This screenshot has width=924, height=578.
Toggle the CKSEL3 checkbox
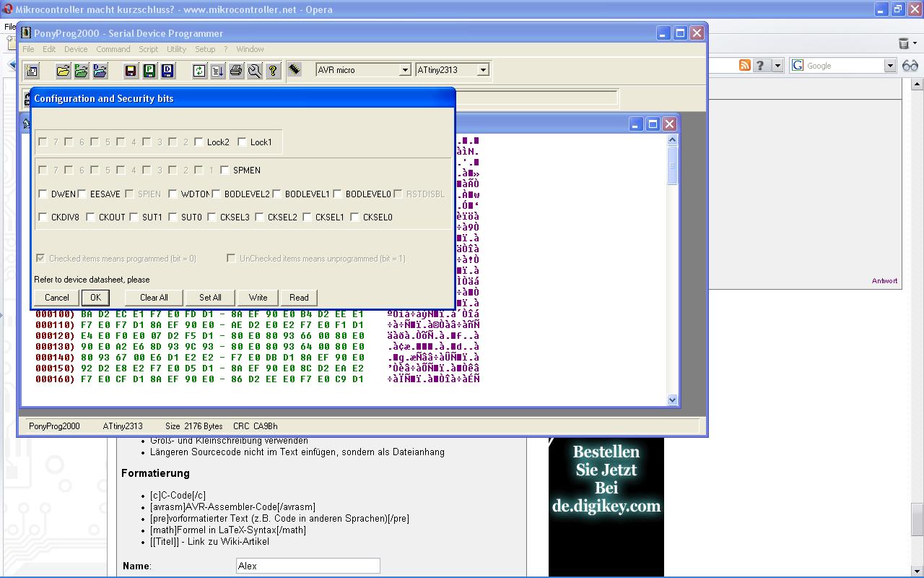(212, 217)
